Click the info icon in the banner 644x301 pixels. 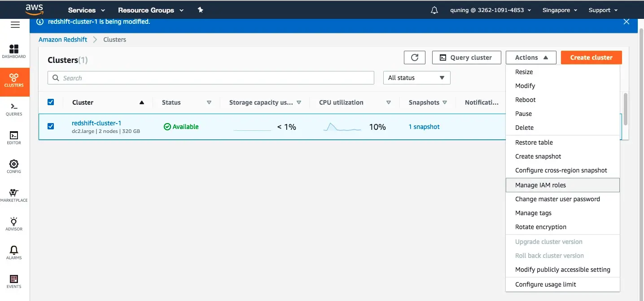[x=40, y=22]
